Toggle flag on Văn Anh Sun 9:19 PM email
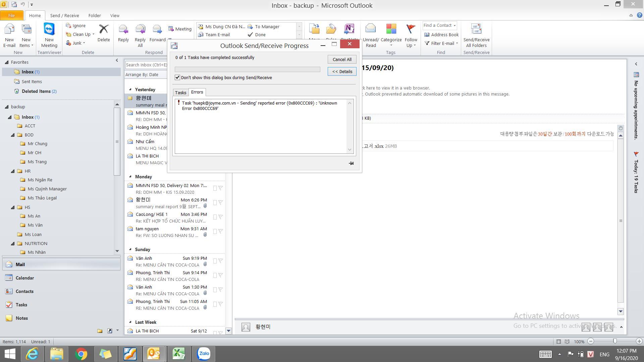The height and width of the screenshot is (362, 644). (221, 261)
